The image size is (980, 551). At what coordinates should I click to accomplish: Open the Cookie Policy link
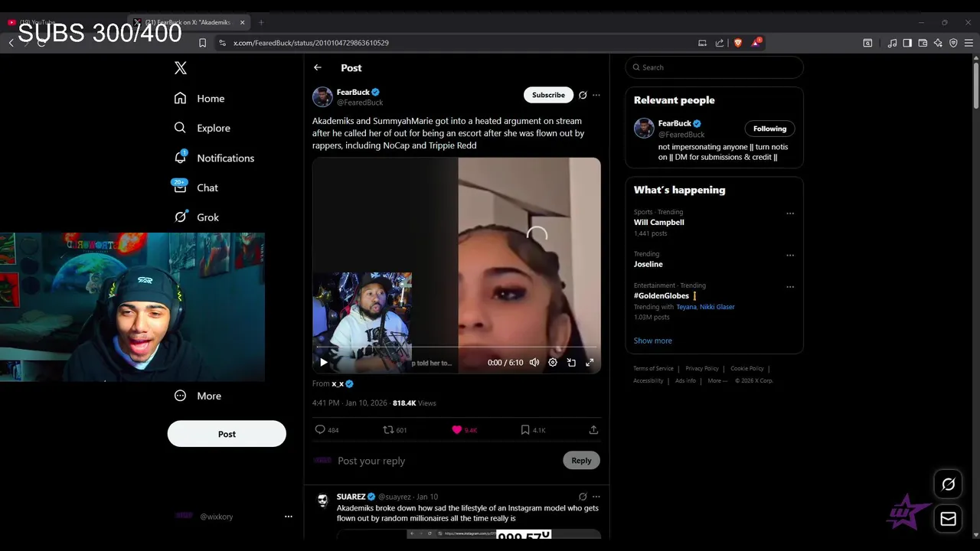[746, 369]
